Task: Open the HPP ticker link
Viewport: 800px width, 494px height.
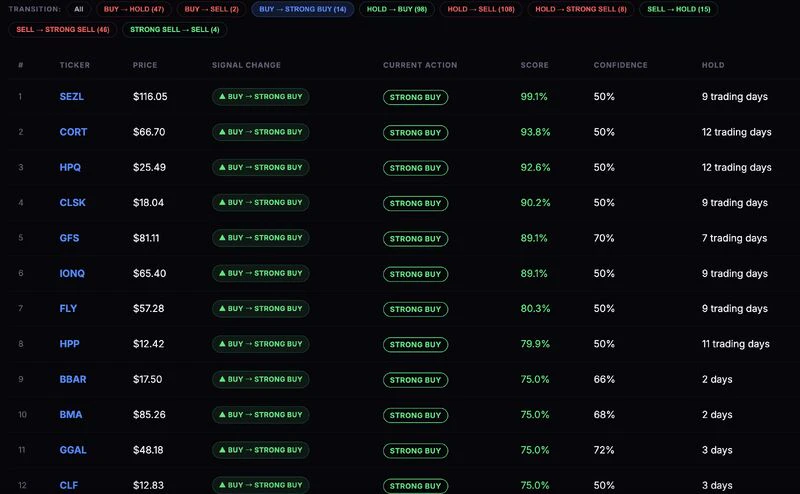Action: [69, 344]
